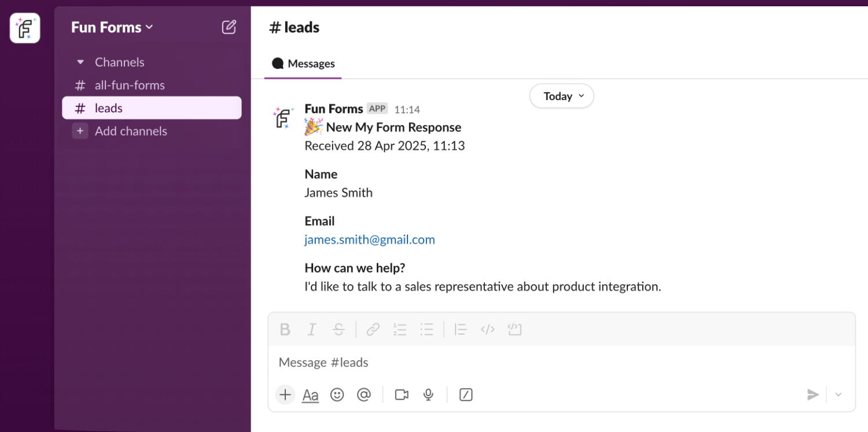The width and height of the screenshot is (868, 432).
Task: Select the leads channel in the sidebar
Action: [152, 108]
